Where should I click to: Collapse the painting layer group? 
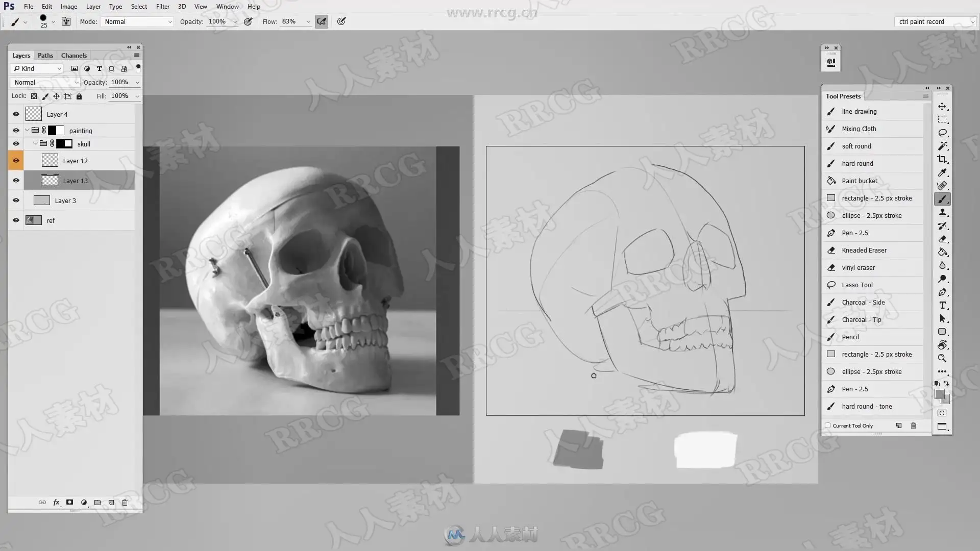(x=28, y=131)
